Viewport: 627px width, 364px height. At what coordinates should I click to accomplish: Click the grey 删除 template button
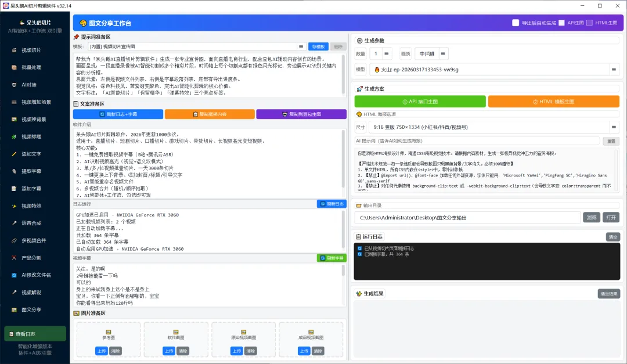[x=338, y=46]
